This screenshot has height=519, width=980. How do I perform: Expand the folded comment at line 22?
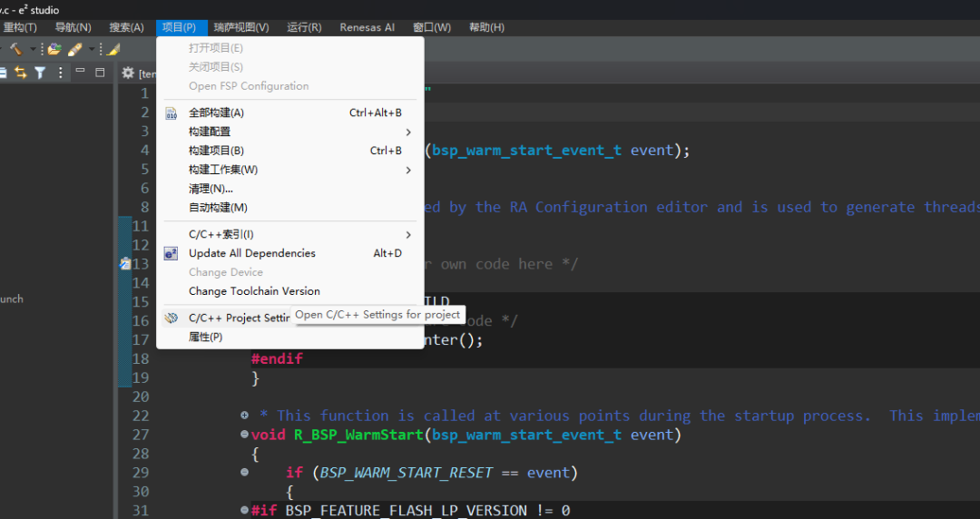245,416
